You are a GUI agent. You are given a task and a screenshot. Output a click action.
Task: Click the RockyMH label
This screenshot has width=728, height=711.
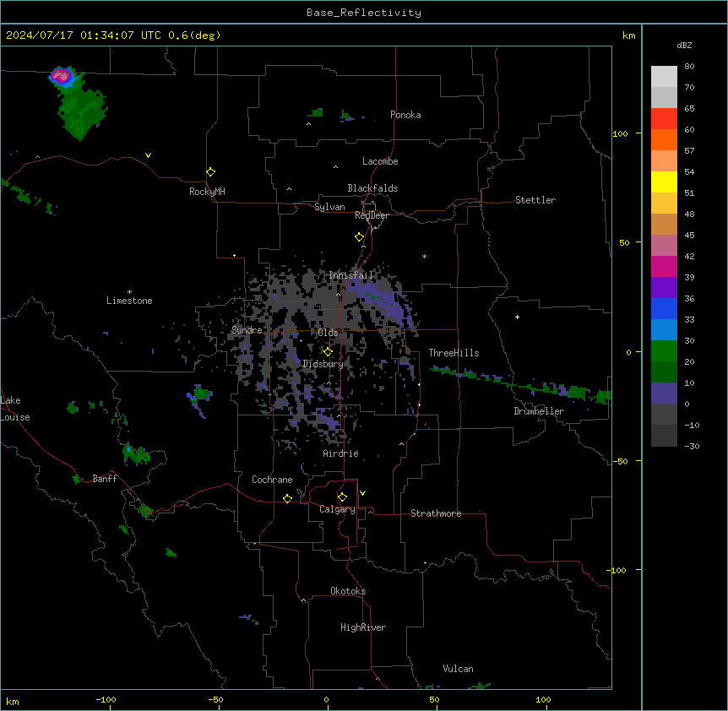pyautogui.click(x=207, y=192)
